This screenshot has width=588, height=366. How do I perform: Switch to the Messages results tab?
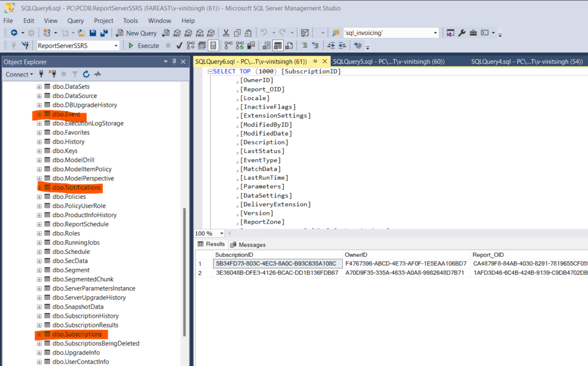(248, 245)
